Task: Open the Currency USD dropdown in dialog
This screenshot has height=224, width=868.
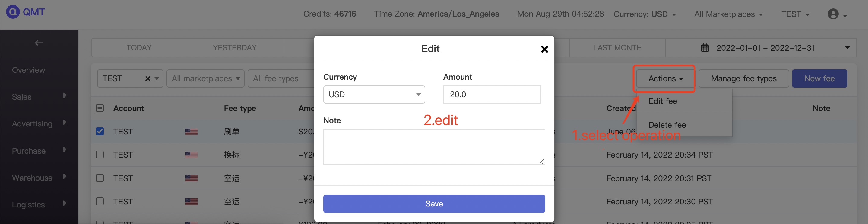Action: 374,94
